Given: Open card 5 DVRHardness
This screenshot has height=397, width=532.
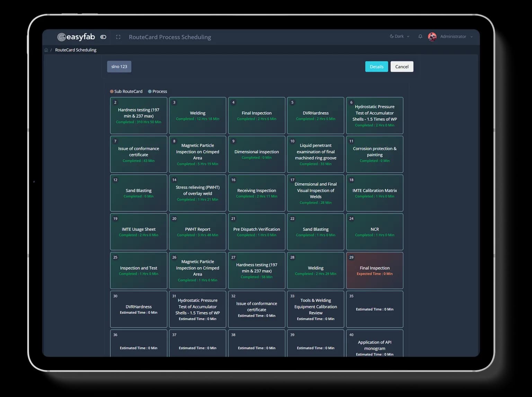Looking at the screenshot, I should coord(316,116).
